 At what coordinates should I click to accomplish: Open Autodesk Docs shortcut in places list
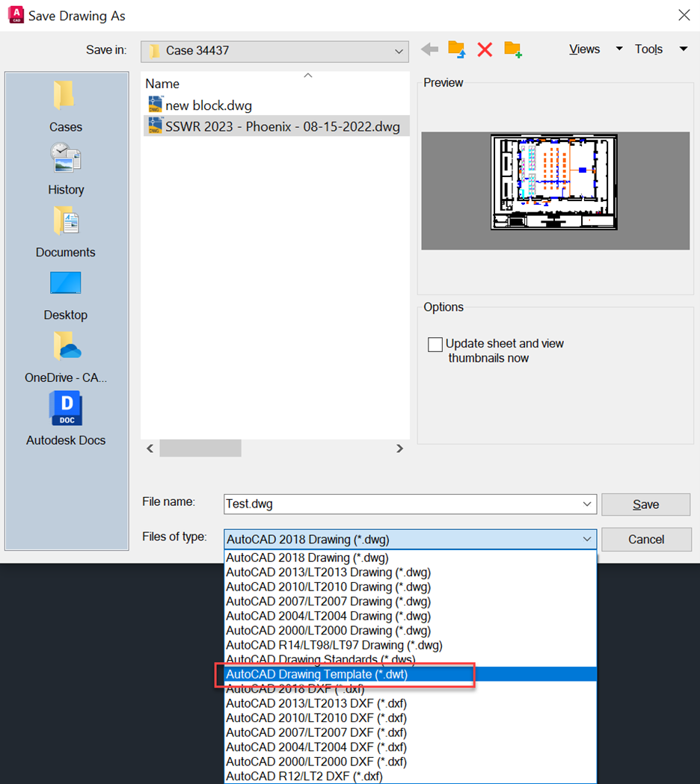tap(66, 419)
